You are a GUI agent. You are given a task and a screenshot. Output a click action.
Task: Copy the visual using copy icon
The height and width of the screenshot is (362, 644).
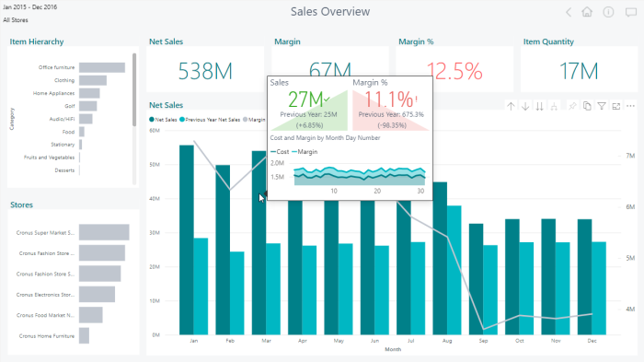point(587,107)
